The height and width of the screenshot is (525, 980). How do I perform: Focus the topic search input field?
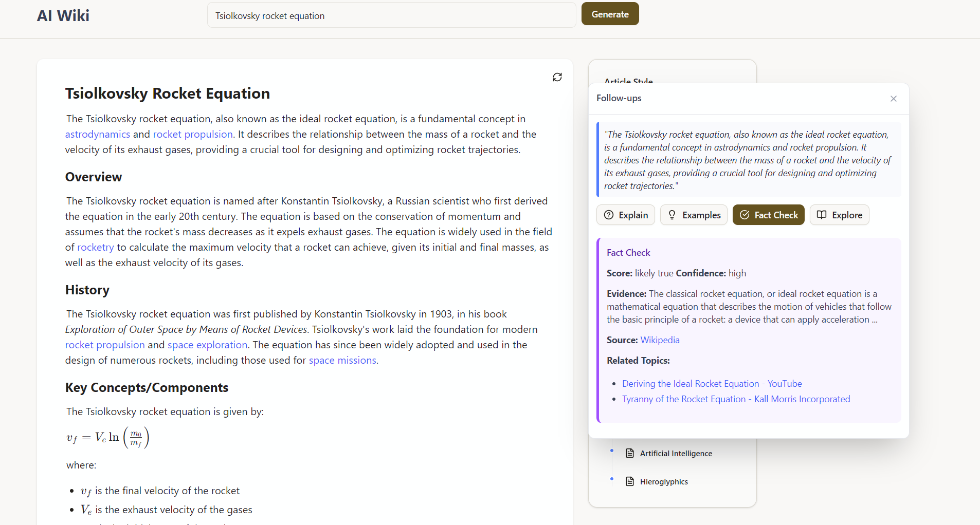391,15
